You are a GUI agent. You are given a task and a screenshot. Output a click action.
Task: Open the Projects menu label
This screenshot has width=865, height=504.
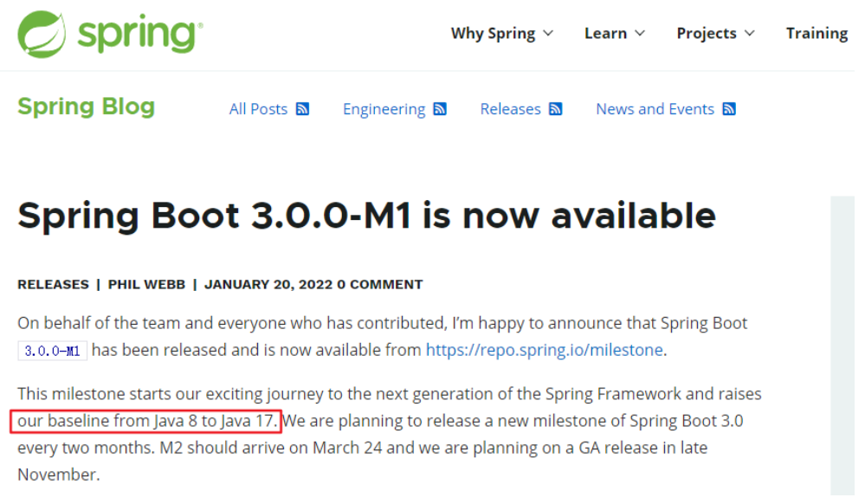707,34
